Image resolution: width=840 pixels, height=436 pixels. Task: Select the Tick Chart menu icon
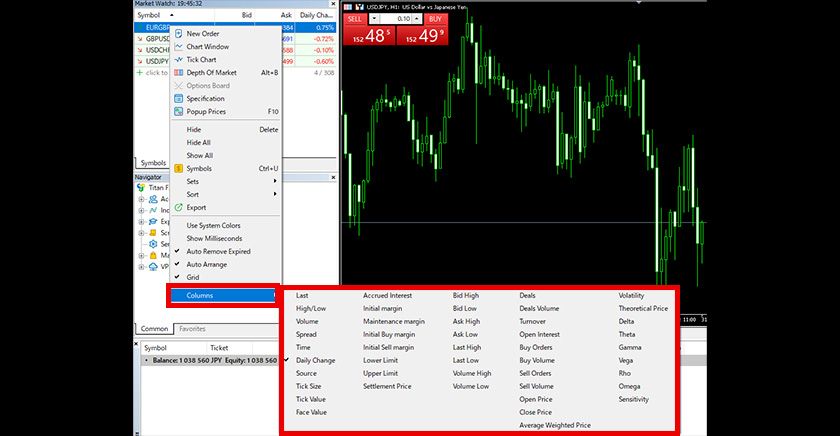tap(178, 60)
